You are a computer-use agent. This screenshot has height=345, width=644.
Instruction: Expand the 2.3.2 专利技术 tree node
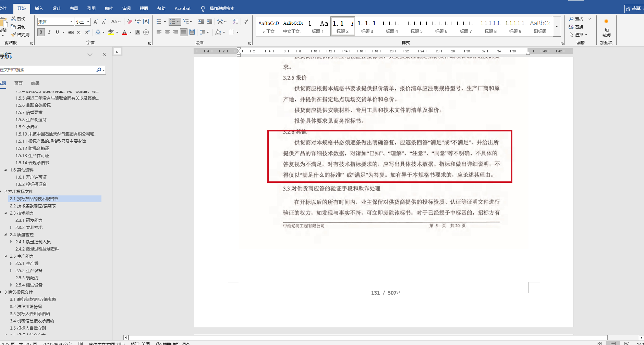[x=11, y=228]
